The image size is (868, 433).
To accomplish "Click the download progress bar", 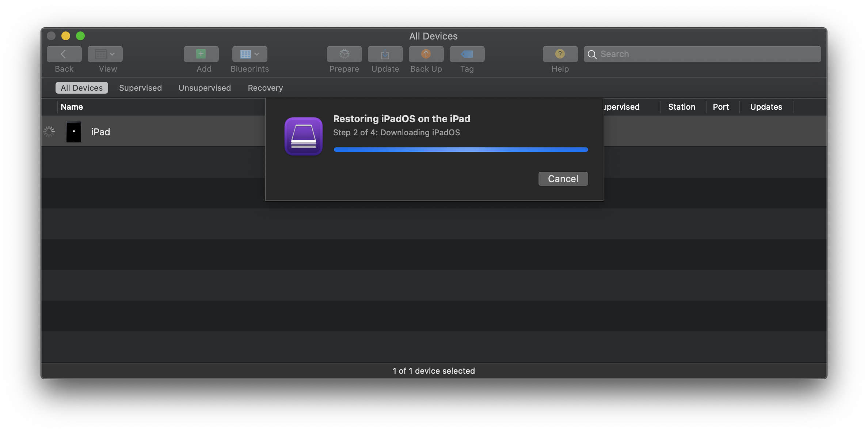I will (461, 150).
